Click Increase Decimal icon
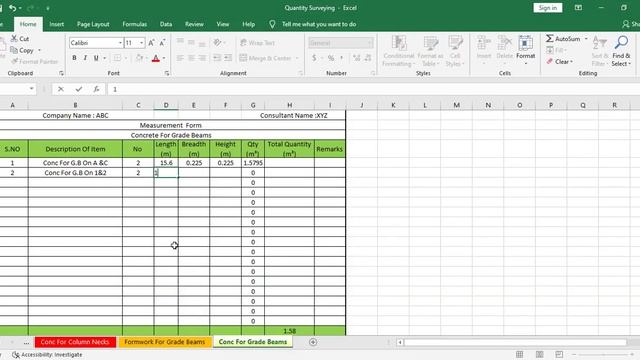Image resolution: width=640 pixels, height=360 pixels. 356,58
